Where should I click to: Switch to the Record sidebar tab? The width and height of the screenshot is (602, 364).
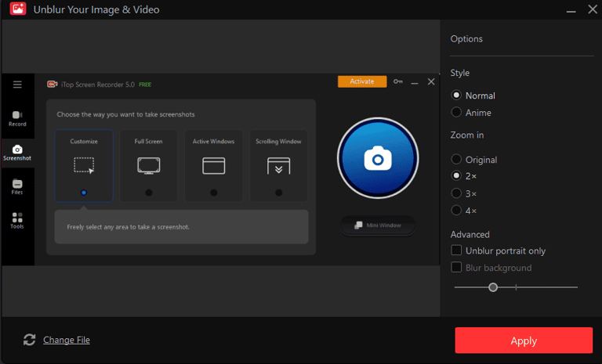[x=17, y=118]
